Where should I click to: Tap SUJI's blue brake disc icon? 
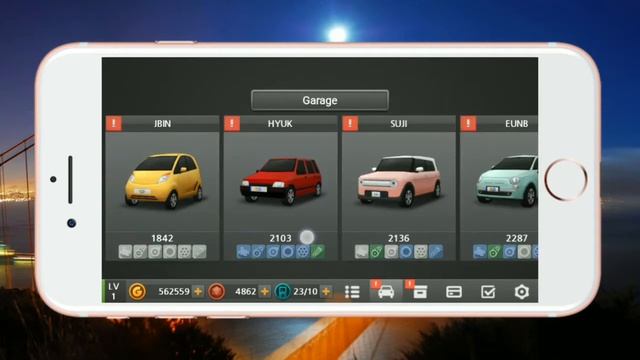[406, 252]
